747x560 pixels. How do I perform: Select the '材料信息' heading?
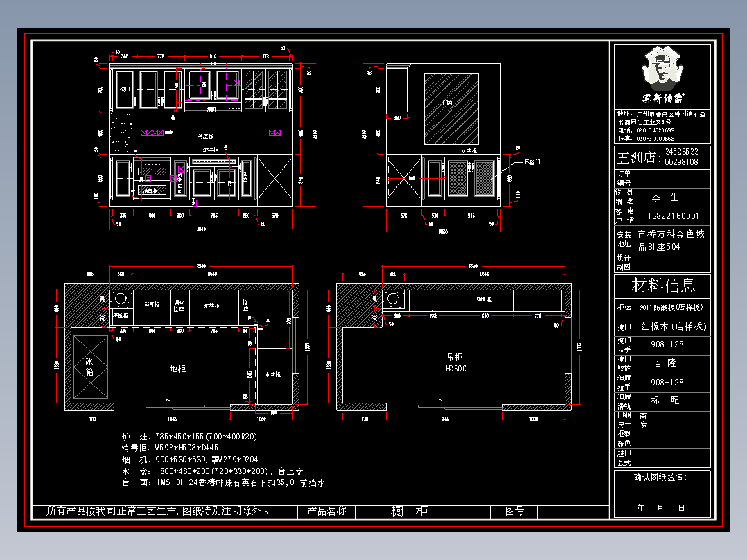[662, 286]
